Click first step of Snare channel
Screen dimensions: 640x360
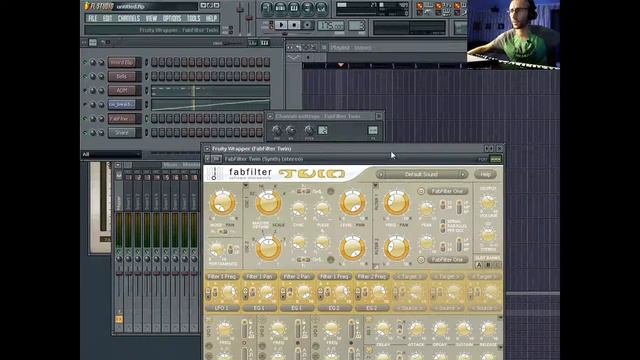[154, 132]
